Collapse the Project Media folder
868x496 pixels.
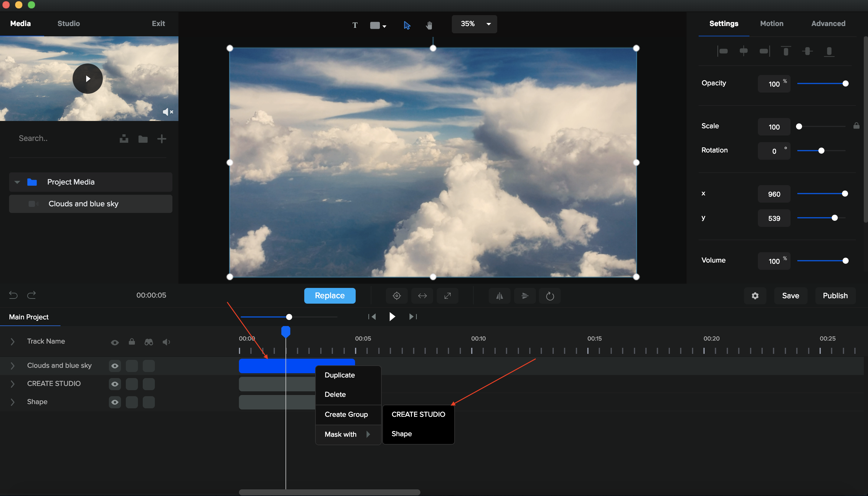point(17,182)
